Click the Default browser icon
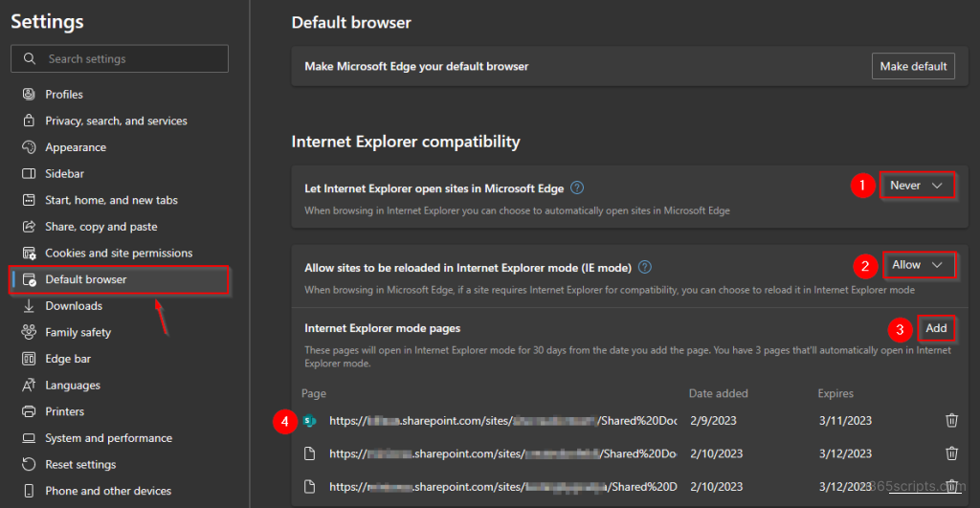The width and height of the screenshot is (980, 508). tap(29, 280)
